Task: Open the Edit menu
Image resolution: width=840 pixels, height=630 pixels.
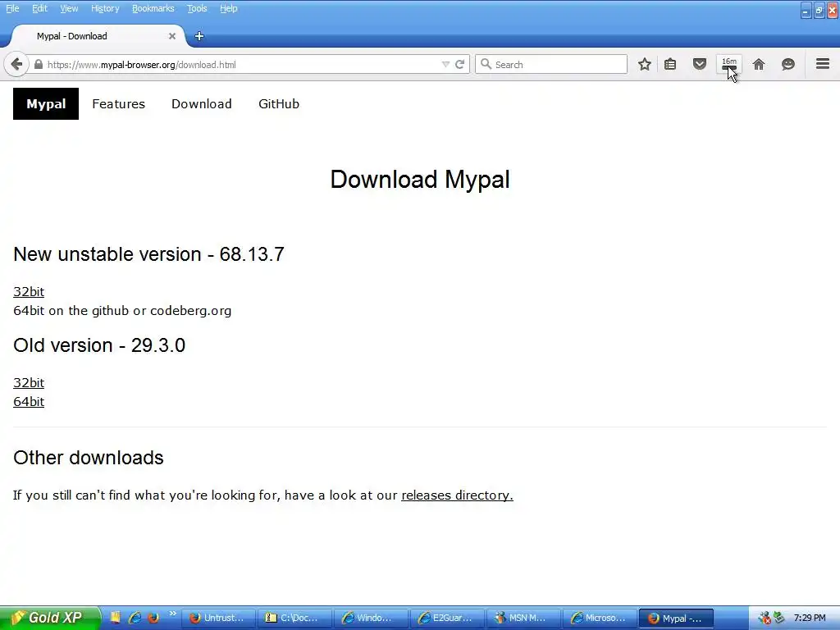Action: pos(39,8)
